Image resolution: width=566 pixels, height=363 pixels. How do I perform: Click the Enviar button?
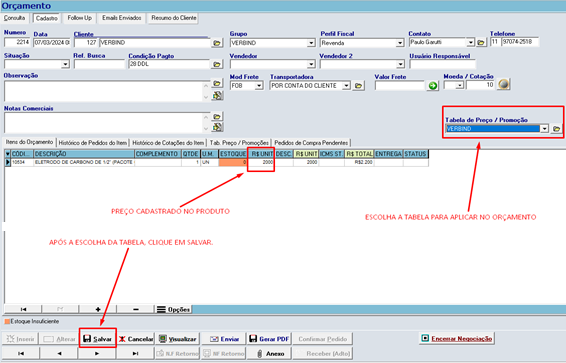click(x=224, y=339)
